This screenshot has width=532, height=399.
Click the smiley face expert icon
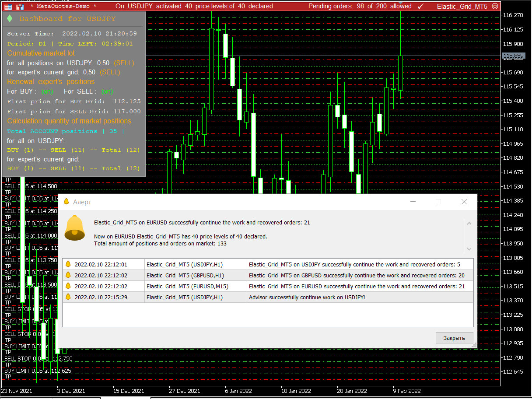[495, 6]
